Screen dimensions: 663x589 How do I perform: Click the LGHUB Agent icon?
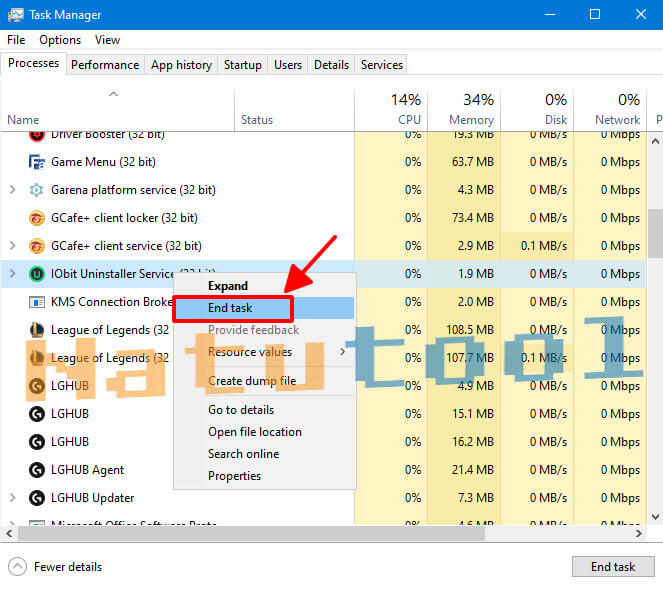point(37,470)
